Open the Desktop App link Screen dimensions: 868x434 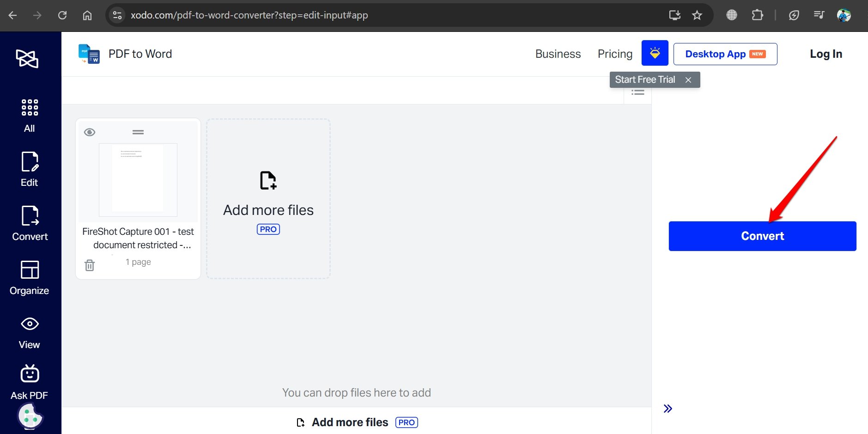pyautogui.click(x=725, y=54)
